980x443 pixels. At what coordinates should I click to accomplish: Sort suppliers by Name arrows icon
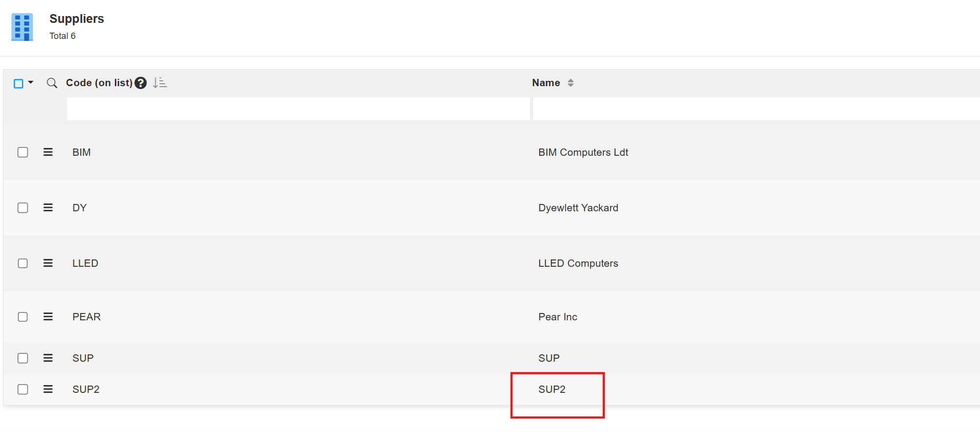(x=570, y=83)
